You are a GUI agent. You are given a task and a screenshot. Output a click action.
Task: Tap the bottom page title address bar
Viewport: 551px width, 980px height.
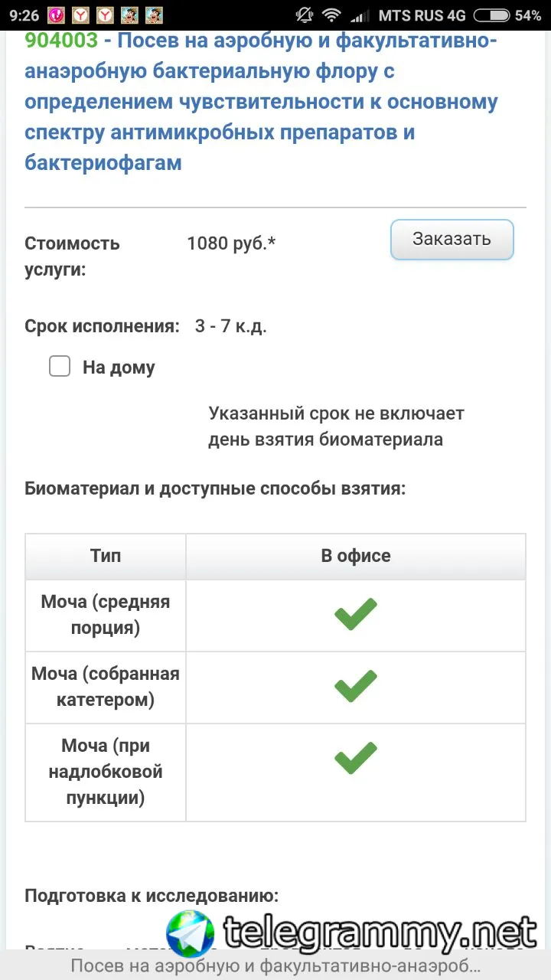275,966
